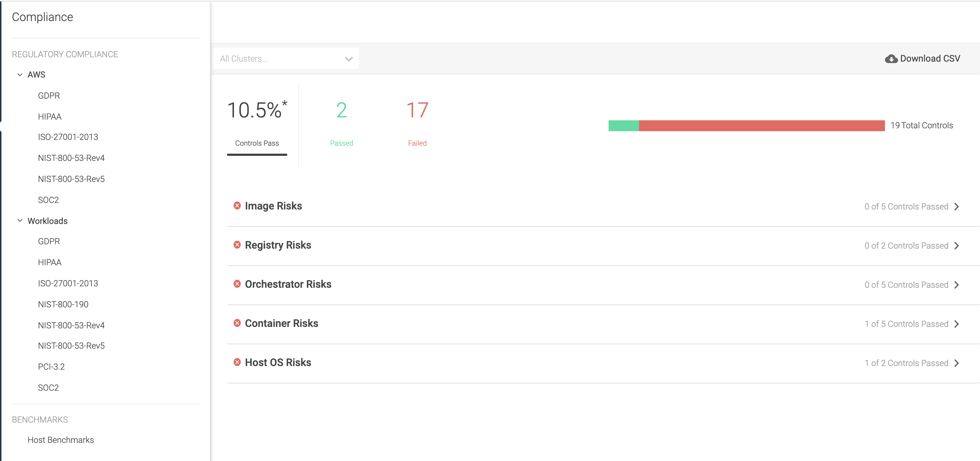This screenshot has width=980, height=461.
Task: Expand Container Risks using its chevron
Action: pos(957,324)
